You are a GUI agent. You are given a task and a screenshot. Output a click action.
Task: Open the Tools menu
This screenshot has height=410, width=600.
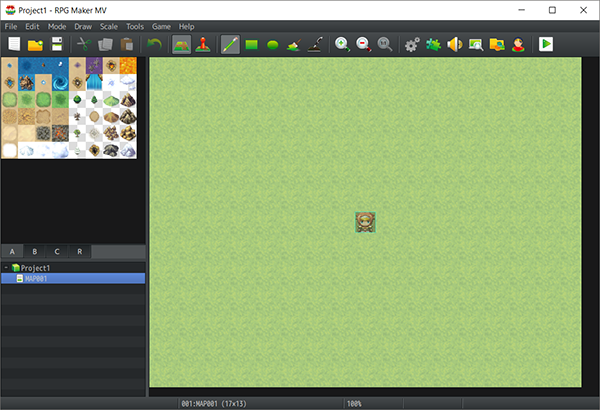[135, 26]
